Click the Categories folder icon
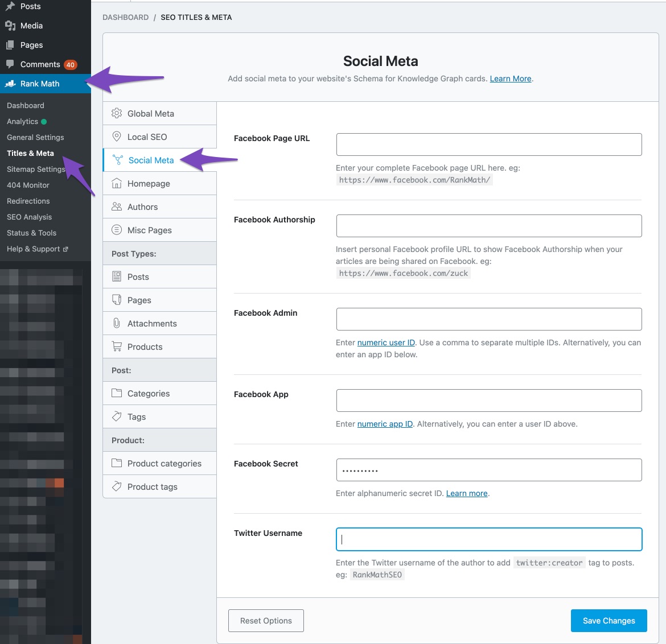Image resolution: width=666 pixels, height=644 pixels. (116, 393)
